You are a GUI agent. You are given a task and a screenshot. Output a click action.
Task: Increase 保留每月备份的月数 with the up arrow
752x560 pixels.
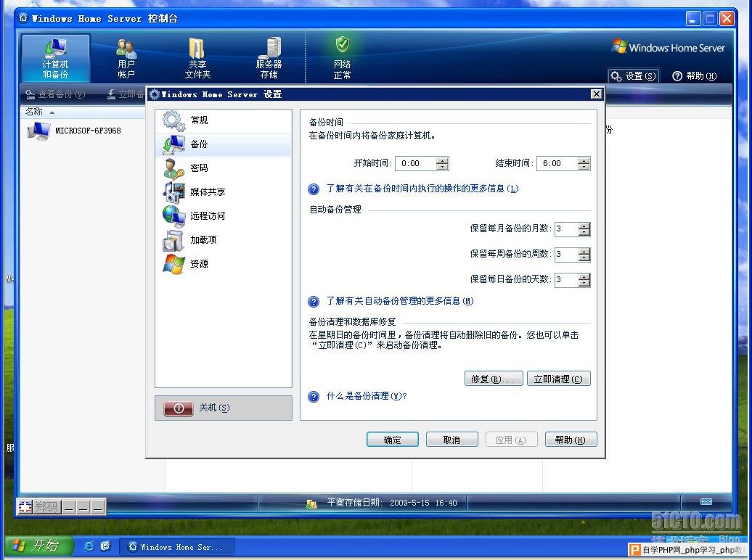click(584, 226)
